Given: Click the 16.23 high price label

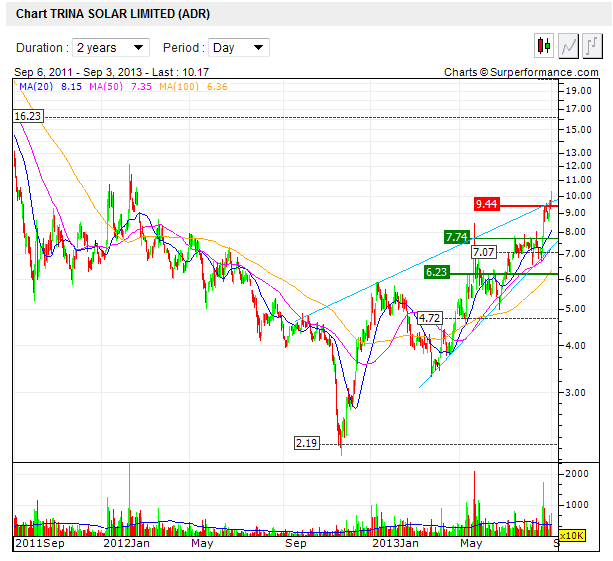Looking at the screenshot, I should coord(27,116).
